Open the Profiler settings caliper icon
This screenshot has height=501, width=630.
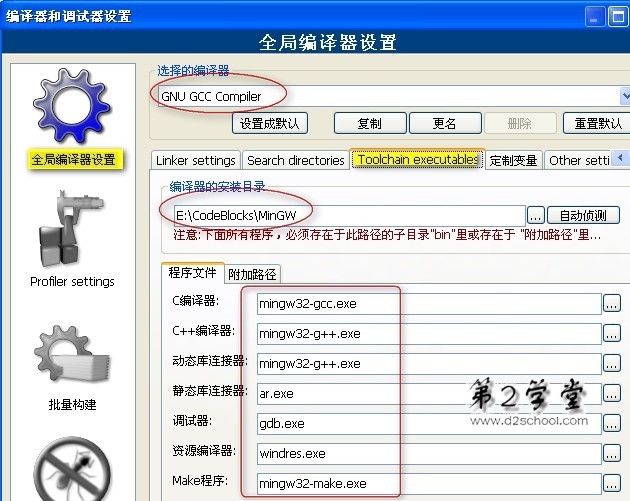point(72,229)
